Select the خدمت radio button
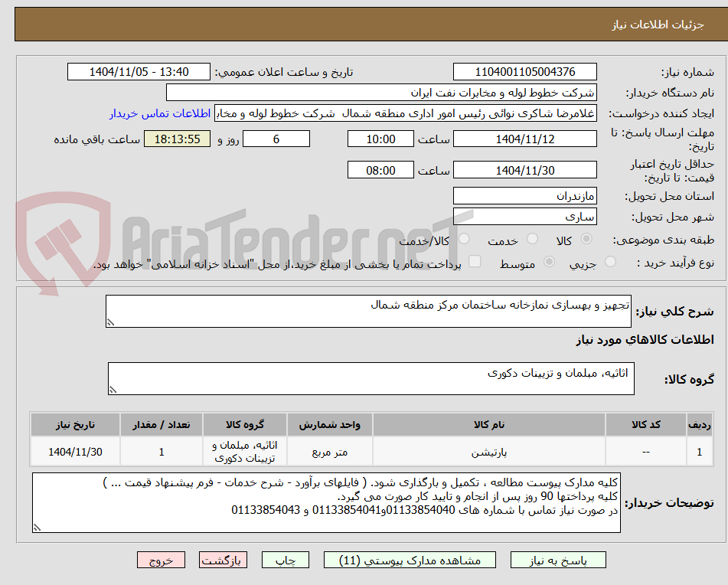Viewport: 728px width, 585px height. [x=532, y=239]
